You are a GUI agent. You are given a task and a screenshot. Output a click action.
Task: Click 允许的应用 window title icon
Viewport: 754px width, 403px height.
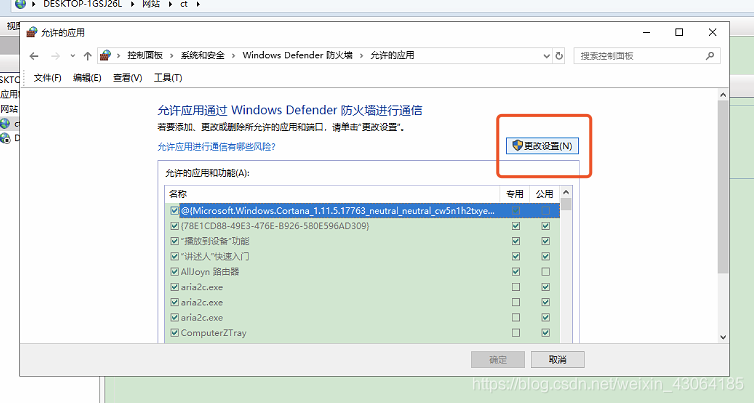pos(32,32)
